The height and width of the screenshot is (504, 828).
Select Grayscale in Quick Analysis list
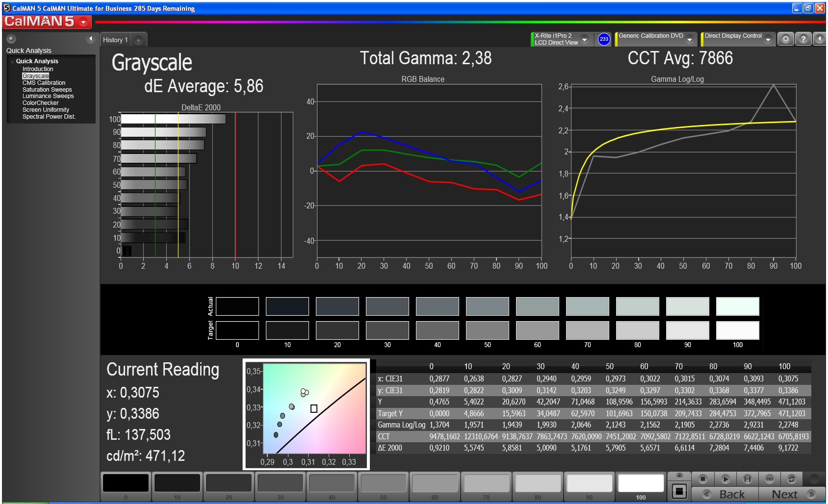click(x=35, y=76)
